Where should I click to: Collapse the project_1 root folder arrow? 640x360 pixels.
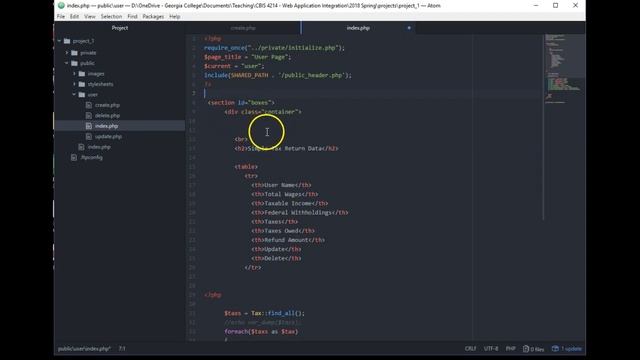pyautogui.click(x=60, y=41)
